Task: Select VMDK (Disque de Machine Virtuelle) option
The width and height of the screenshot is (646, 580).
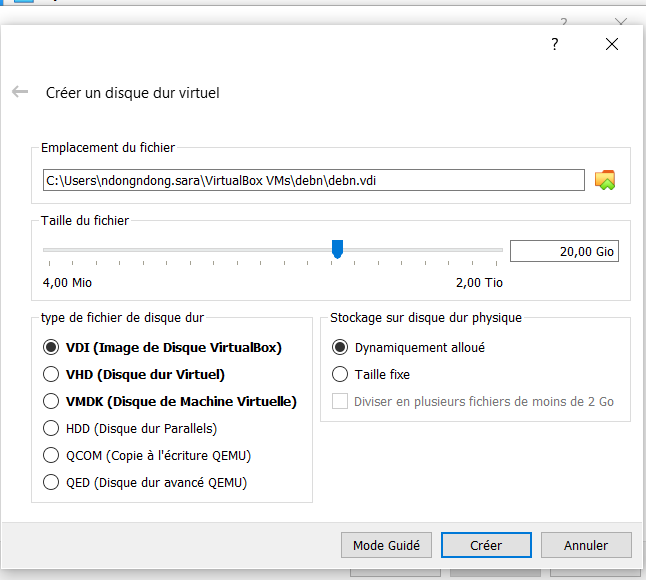Action: coord(170,401)
